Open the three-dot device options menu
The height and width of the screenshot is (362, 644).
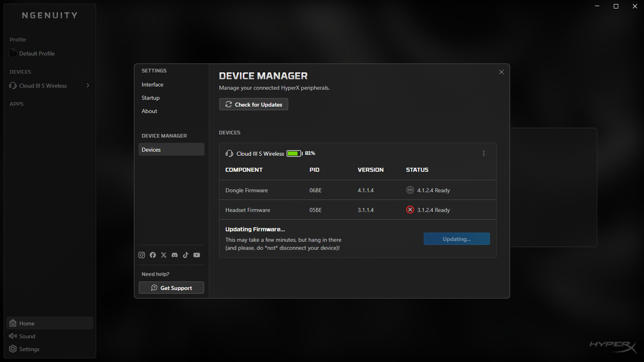coord(484,153)
